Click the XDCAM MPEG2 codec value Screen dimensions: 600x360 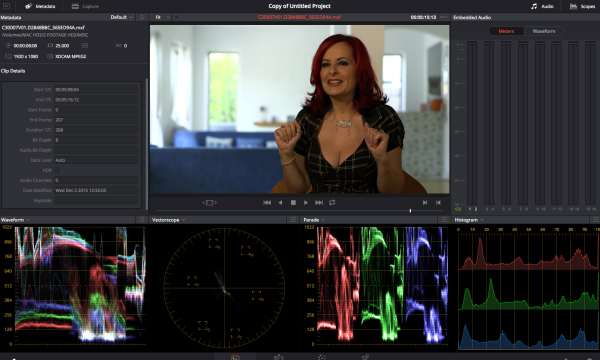coord(70,56)
